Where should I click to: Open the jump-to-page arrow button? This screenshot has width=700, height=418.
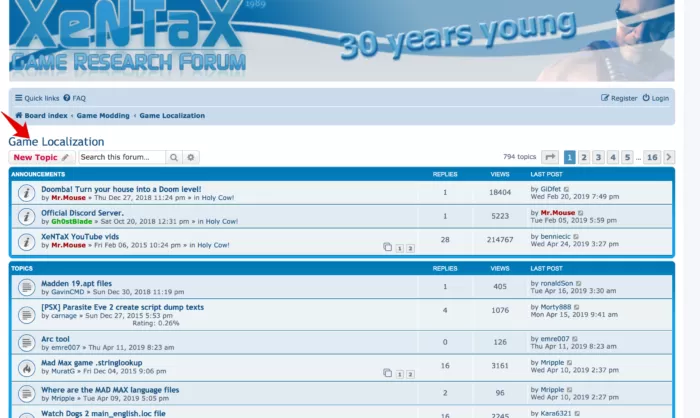click(550, 157)
